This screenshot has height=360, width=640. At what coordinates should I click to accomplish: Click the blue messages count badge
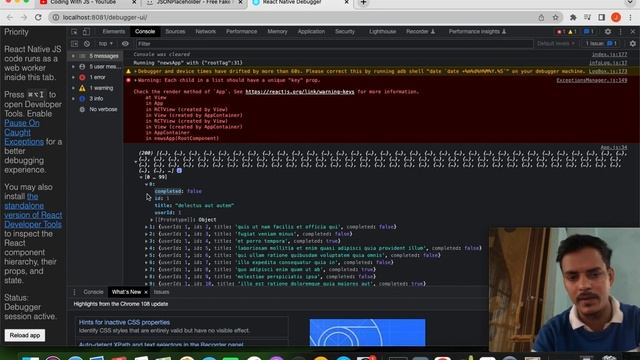click(x=588, y=32)
